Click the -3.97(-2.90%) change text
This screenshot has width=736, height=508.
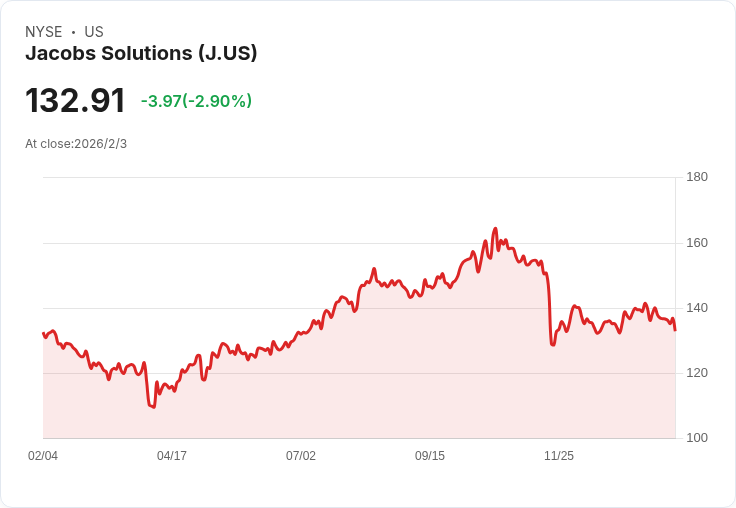196,101
